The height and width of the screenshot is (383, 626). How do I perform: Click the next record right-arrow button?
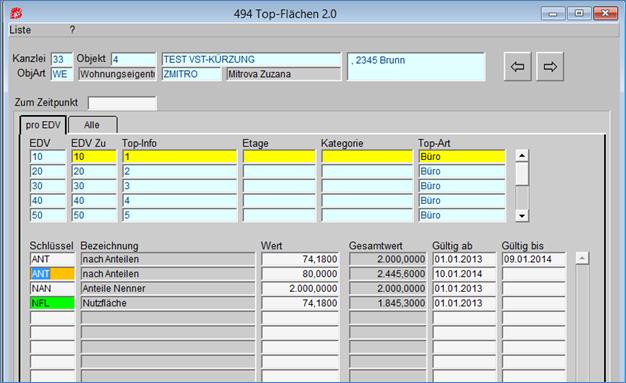coord(550,67)
